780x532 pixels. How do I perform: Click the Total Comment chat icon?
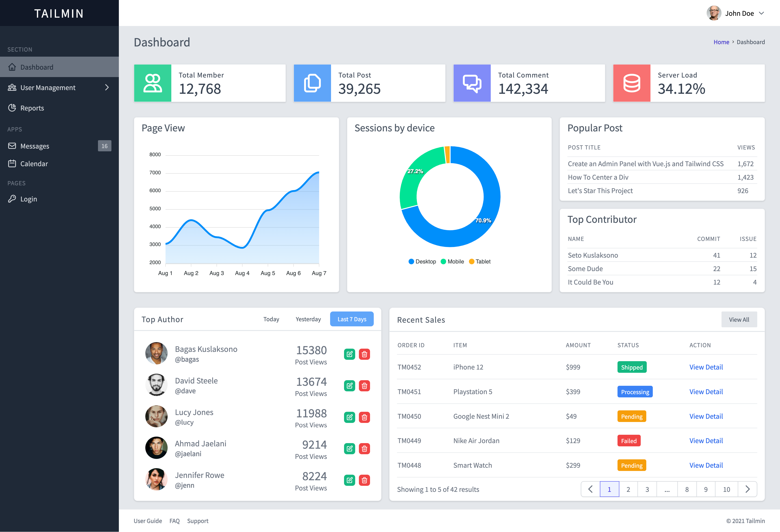(472, 83)
